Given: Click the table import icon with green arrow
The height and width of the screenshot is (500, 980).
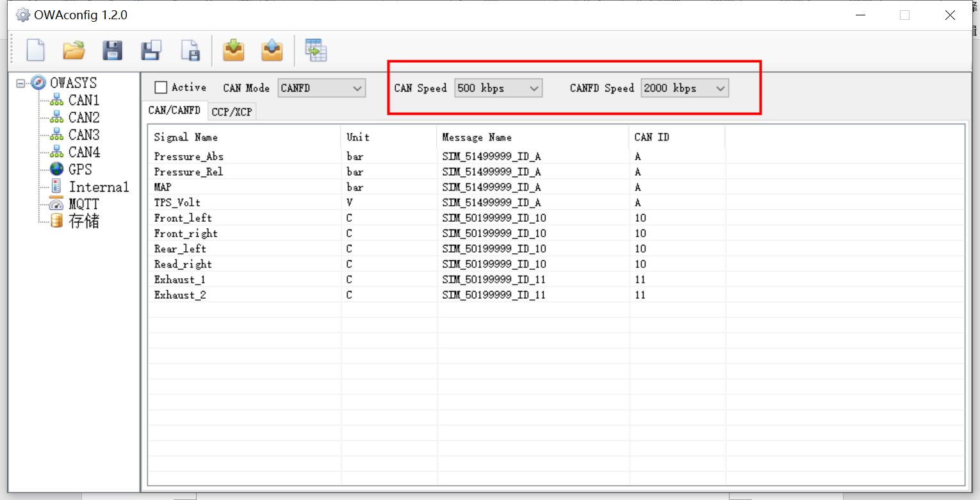Looking at the screenshot, I should 316,50.
